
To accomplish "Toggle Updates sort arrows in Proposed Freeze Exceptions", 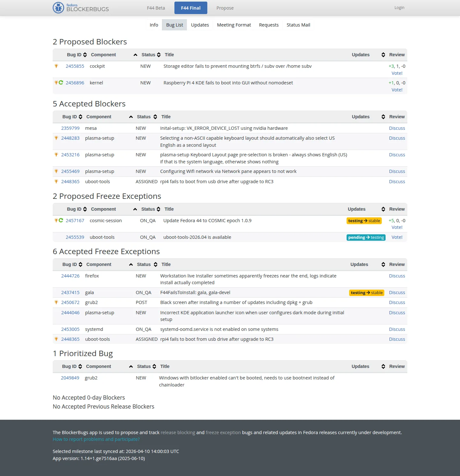I will tap(383, 209).
